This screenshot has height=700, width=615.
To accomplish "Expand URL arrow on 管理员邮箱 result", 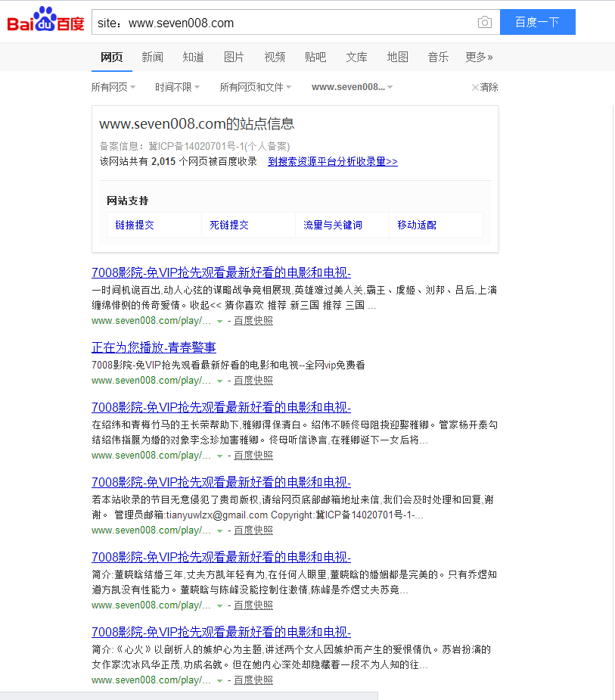I will coord(219,531).
